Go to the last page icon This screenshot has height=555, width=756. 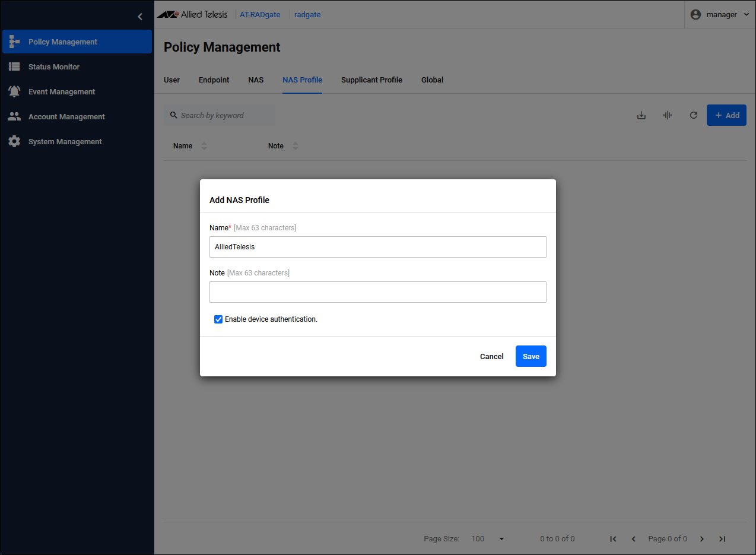722,539
